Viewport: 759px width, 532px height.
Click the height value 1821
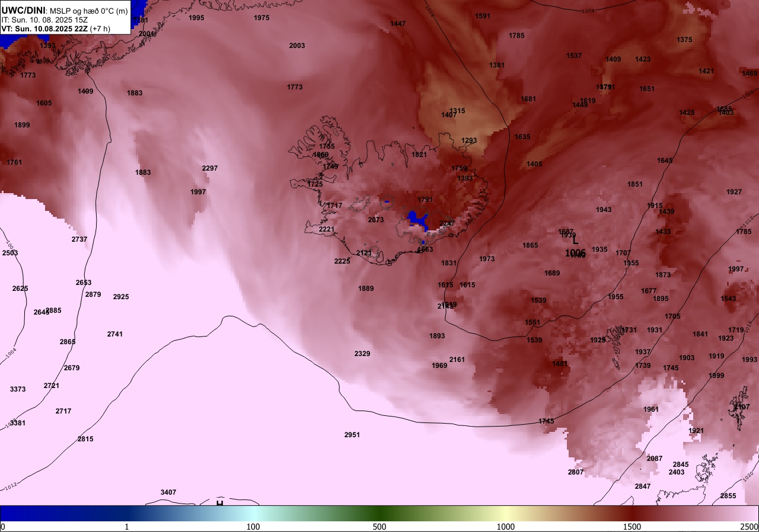(419, 155)
